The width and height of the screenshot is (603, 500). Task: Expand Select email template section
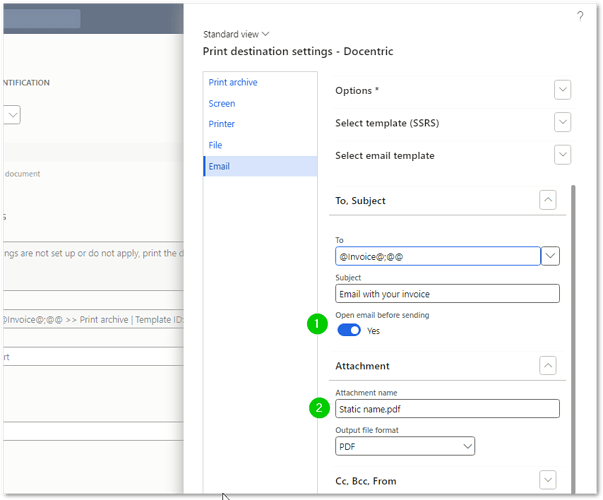[562, 155]
